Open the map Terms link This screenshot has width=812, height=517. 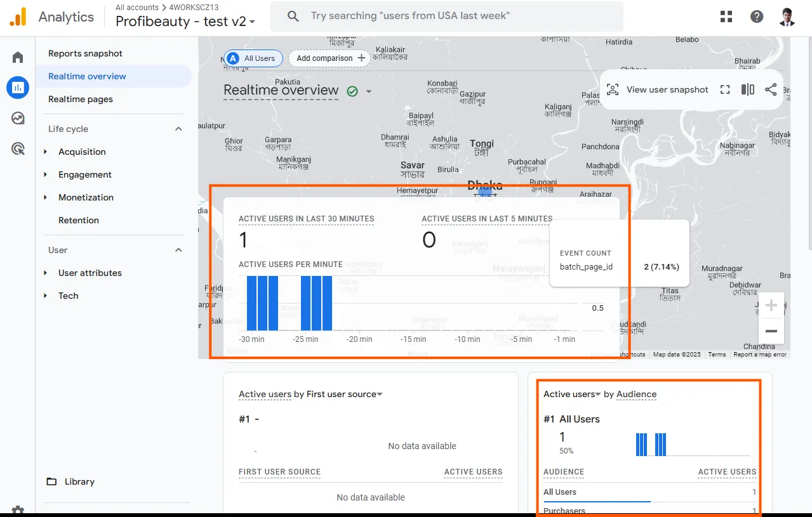tap(717, 355)
